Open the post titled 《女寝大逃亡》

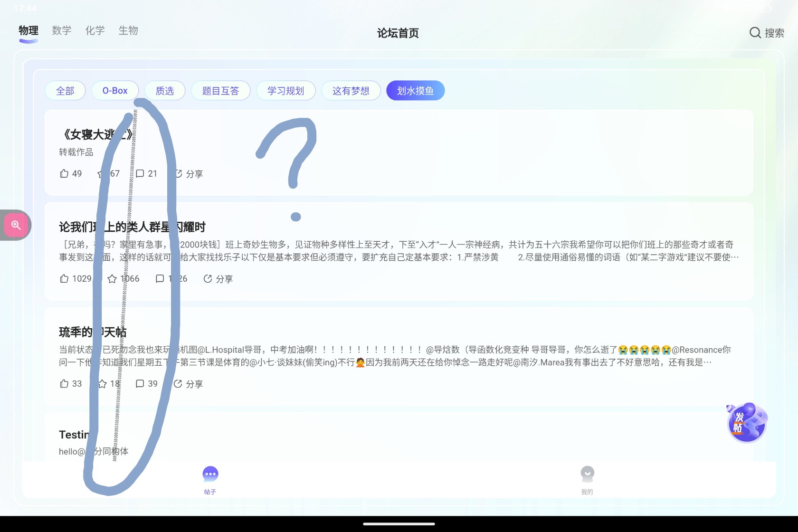tap(98, 134)
